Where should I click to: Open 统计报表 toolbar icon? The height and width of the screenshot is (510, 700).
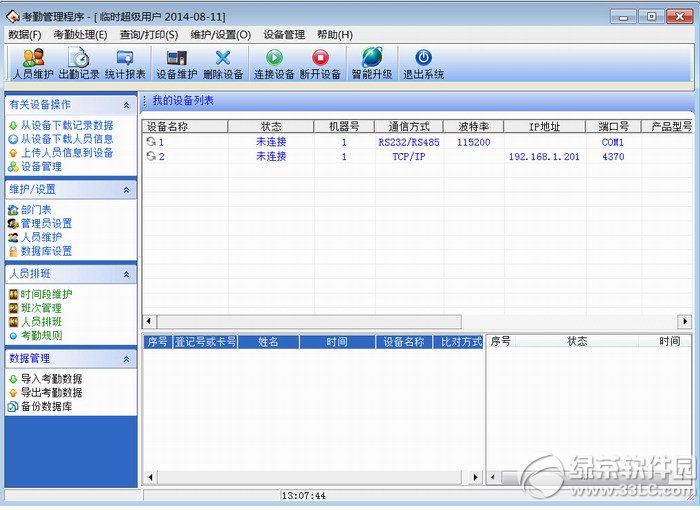(125, 58)
